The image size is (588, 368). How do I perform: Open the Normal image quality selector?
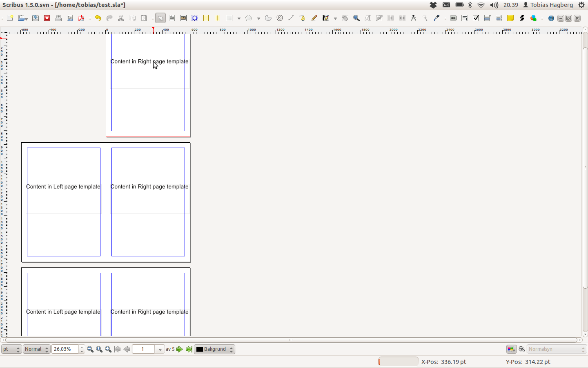(36, 349)
